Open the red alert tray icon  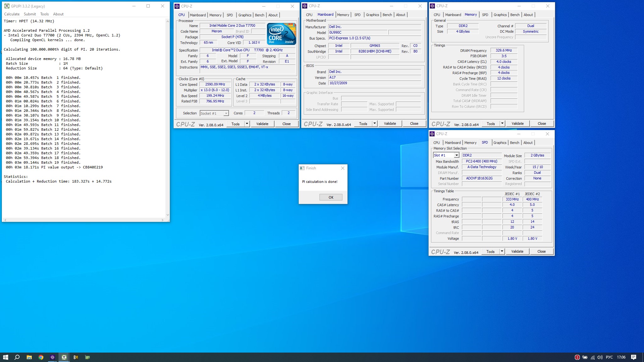point(577,357)
